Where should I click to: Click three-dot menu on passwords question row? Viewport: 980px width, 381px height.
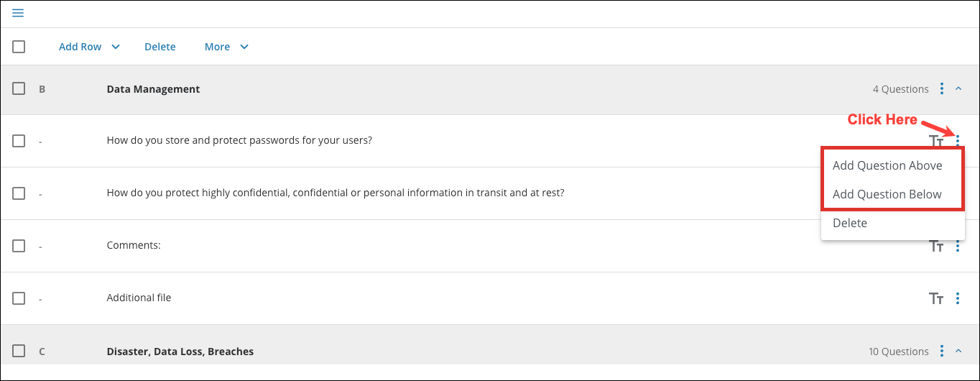958,139
